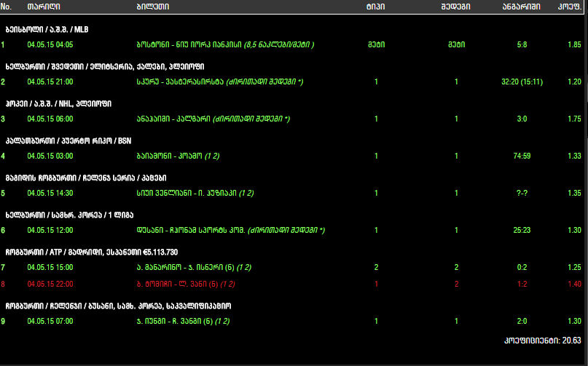Open the 'ჯ. იუნგი - ჩ. ვანგი' match
Image resolution: width=588 pixels, height=366 pixels.
pyautogui.click(x=184, y=321)
